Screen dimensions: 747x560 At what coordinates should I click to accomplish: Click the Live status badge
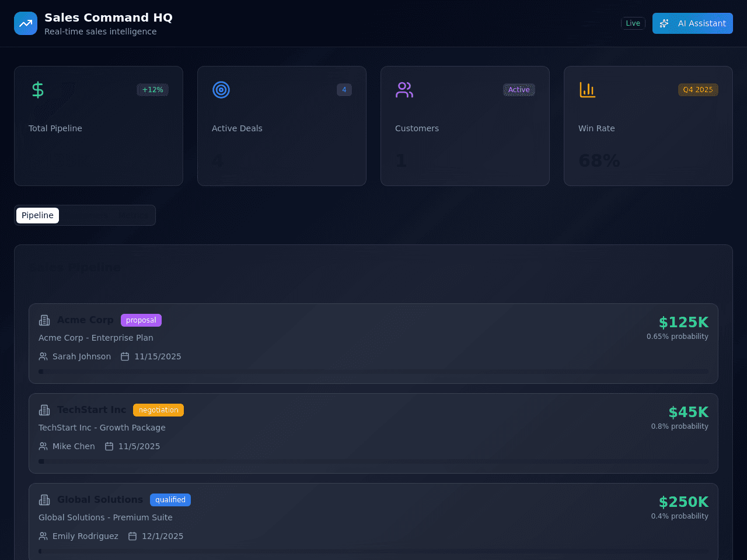(x=633, y=23)
